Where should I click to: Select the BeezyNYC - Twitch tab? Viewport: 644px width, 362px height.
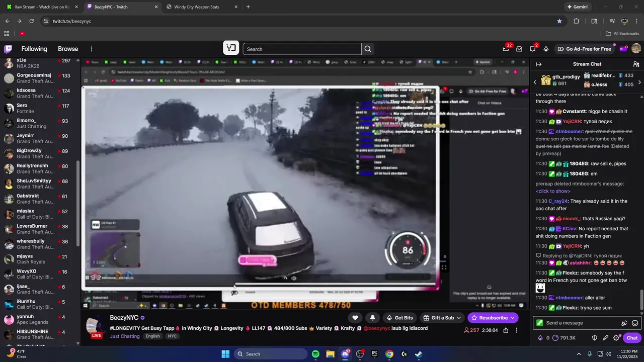[122, 7]
